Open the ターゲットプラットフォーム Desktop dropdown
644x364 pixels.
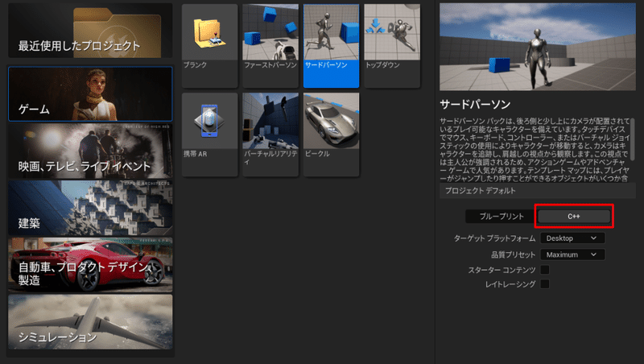point(572,238)
